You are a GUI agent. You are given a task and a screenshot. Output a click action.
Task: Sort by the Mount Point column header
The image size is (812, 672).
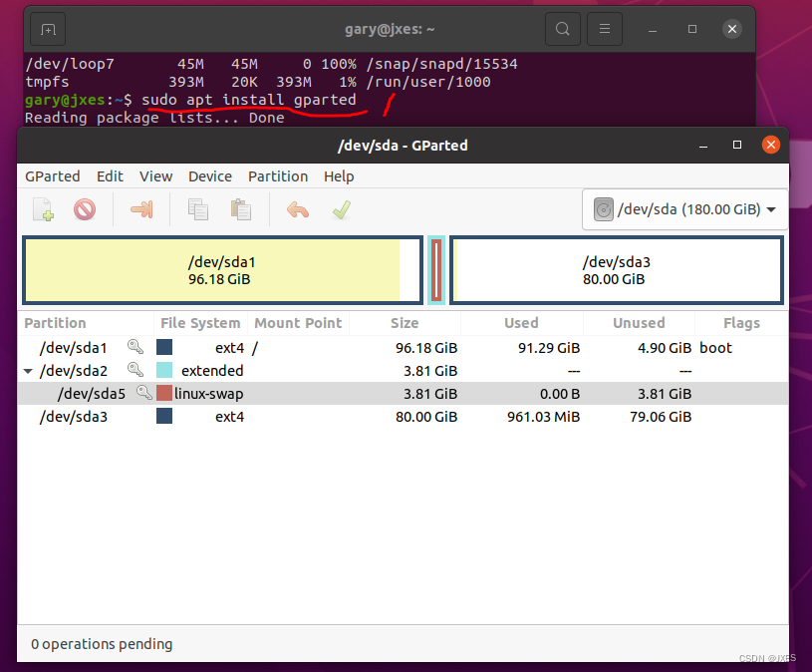[x=298, y=323]
